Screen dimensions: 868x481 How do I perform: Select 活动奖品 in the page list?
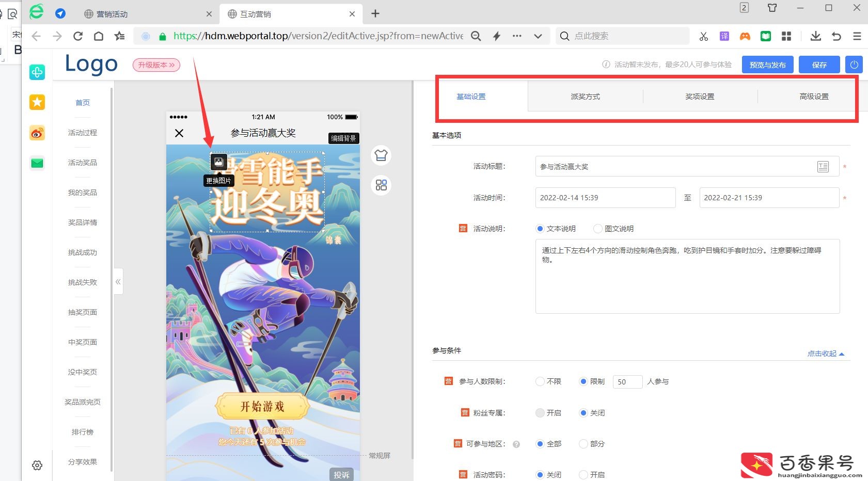pyautogui.click(x=83, y=163)
